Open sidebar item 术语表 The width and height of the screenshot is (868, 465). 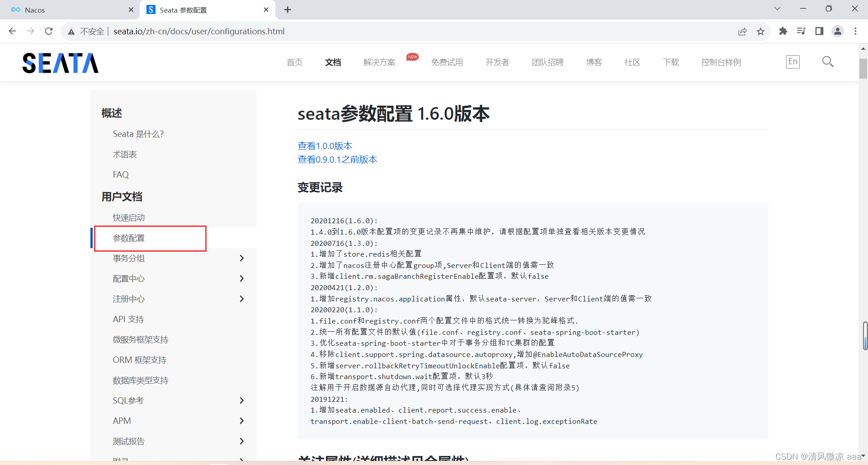click(x=125, y=154)
